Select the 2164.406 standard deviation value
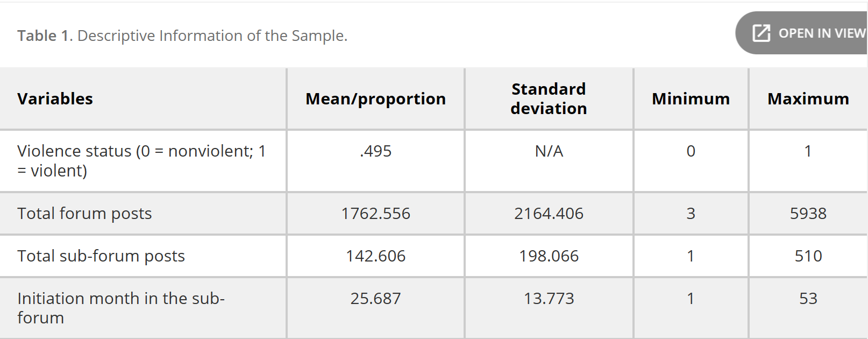 point(549,214)
